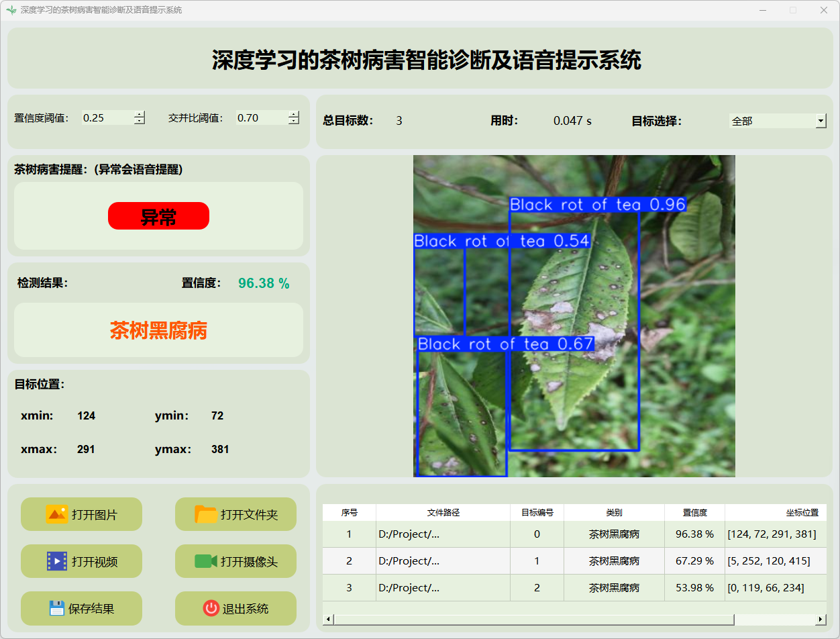Click the app leaf icon in title bar
840x639 pixels.
coord(11,10)
